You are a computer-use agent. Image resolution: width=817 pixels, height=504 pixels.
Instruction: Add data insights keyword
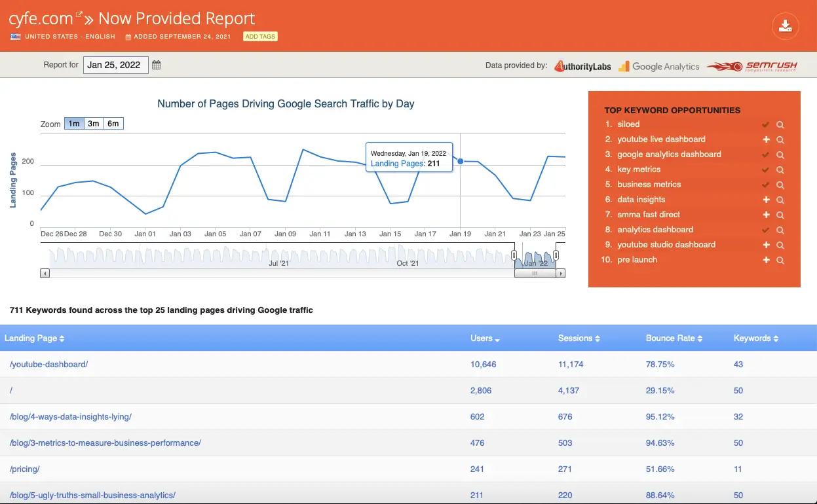(x=766, y=200)
